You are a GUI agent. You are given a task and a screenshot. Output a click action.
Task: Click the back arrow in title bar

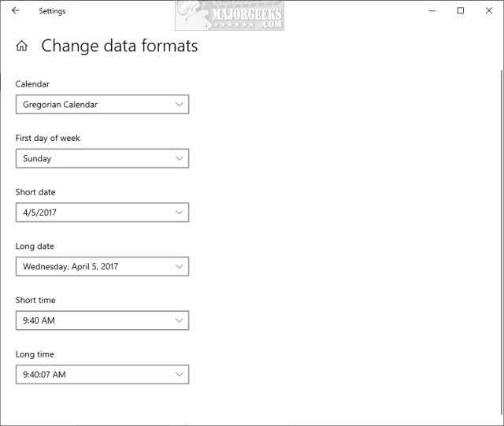16,11
